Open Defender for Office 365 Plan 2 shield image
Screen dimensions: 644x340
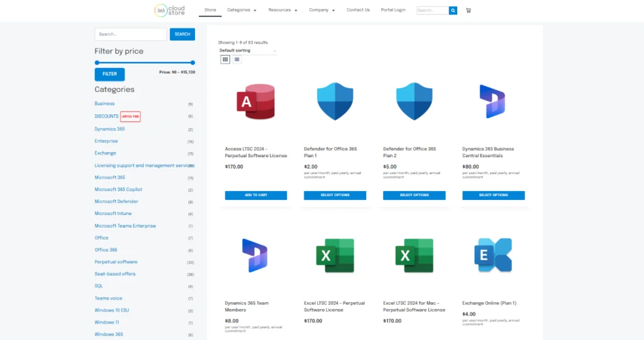pos(414,101)
